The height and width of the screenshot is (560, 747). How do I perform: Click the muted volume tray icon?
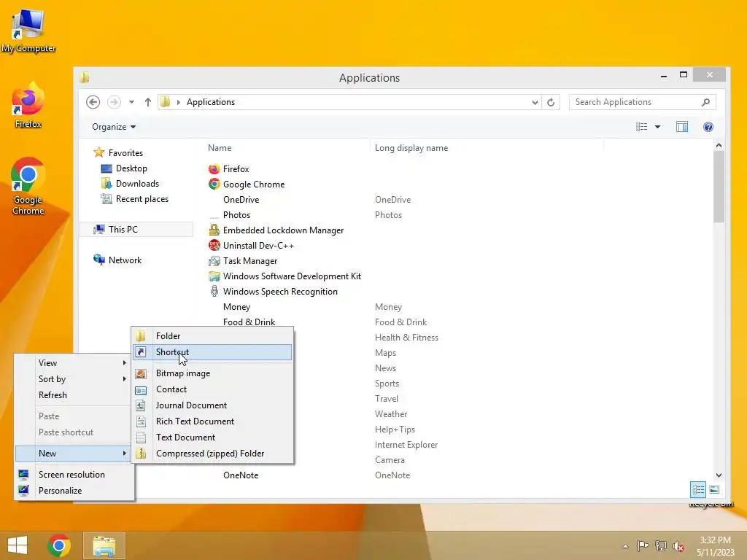[678, 546]
